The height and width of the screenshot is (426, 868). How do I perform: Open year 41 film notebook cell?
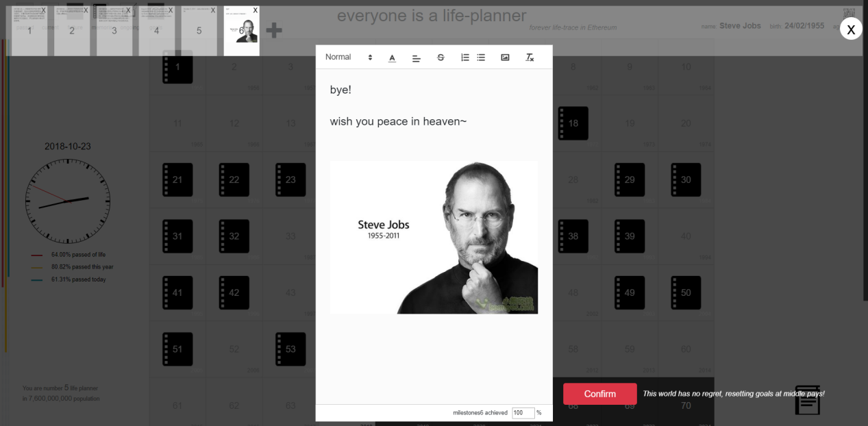pyautogui.click(x=177, y=292)
